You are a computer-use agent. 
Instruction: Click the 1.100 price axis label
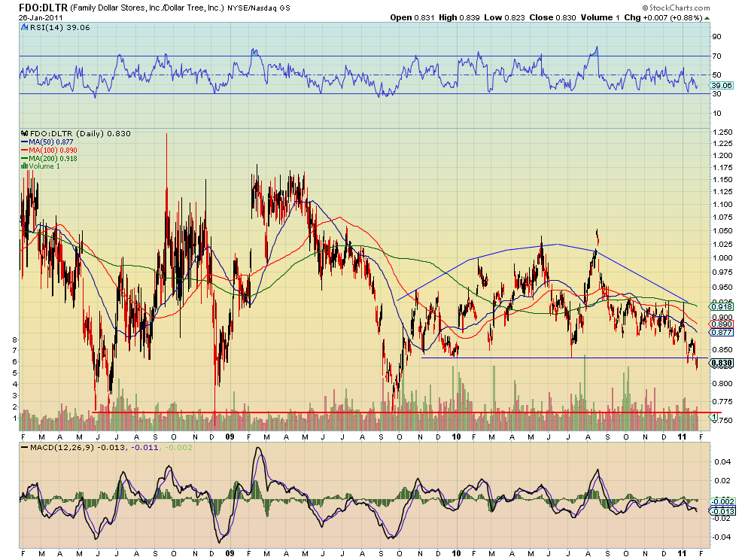coord(722,205)
